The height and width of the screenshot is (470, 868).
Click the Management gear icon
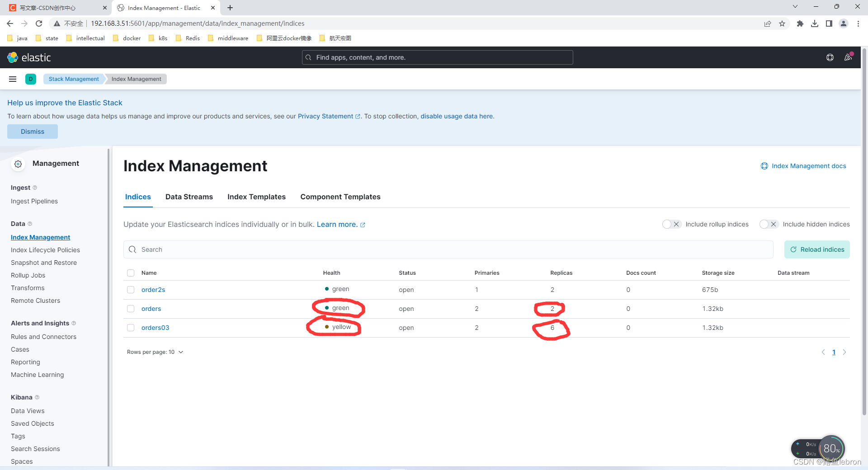point(18,164)
